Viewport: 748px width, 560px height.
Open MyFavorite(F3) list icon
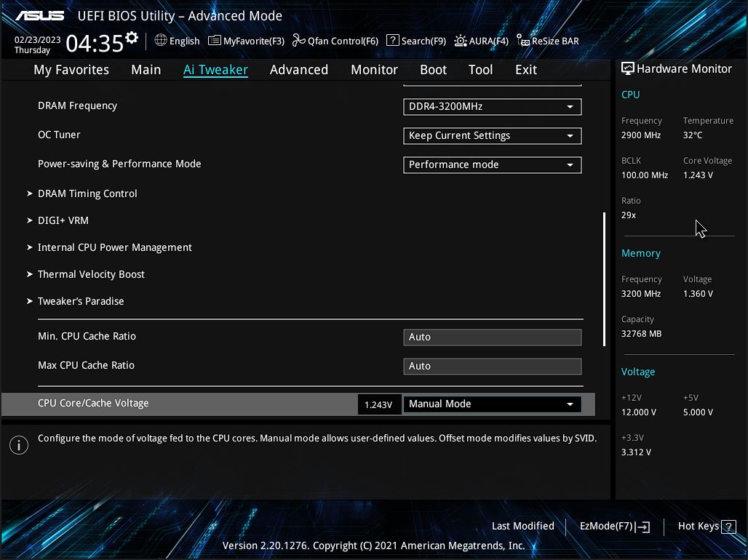point(215,41)
